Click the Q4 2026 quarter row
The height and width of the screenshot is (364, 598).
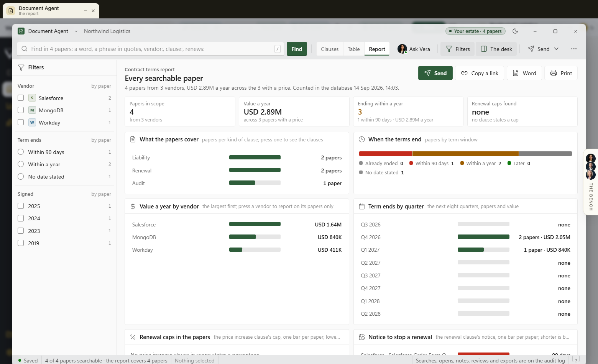tap(465, 237)
